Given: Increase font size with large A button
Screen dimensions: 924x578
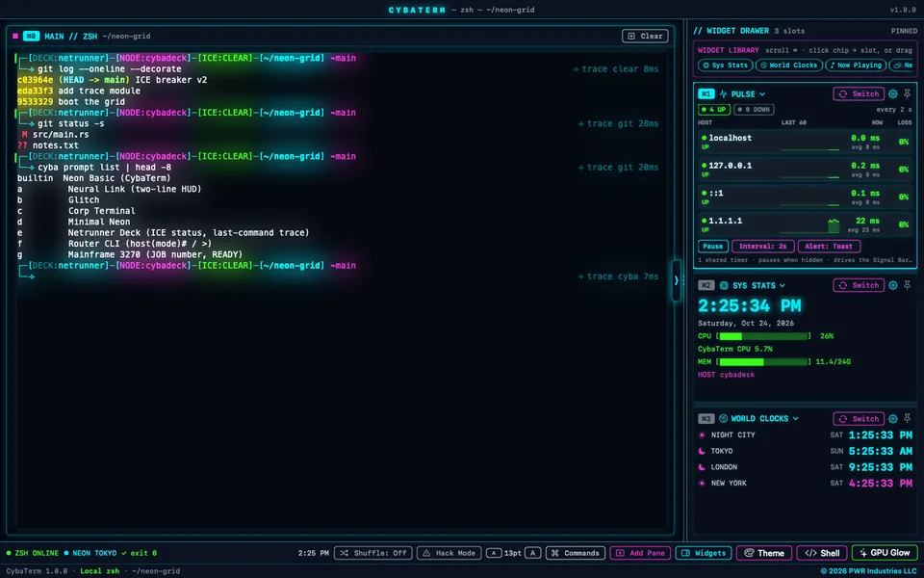Looking at the screenshot, I should (532, 553).
